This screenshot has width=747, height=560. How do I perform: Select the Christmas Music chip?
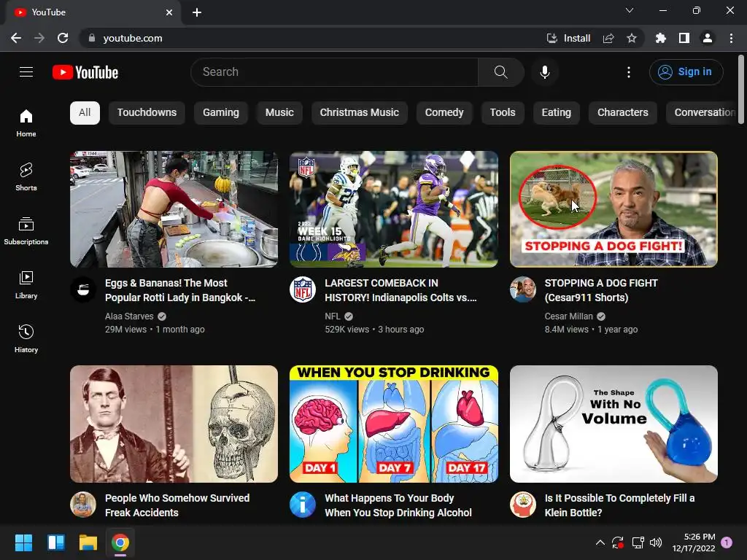359,113
